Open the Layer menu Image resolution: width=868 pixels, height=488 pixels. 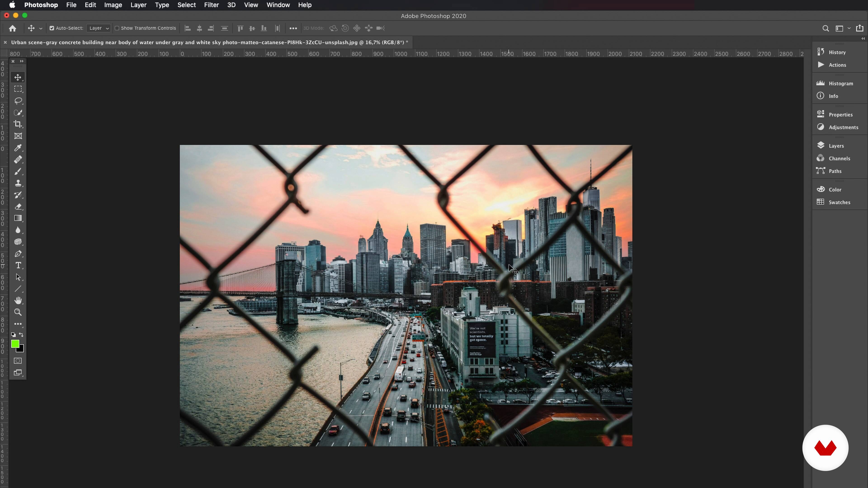(139, 5)
